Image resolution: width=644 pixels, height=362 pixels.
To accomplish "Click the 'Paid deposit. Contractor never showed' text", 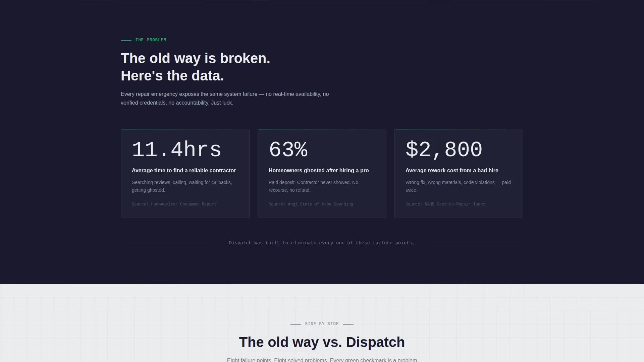I will (313, 186).
